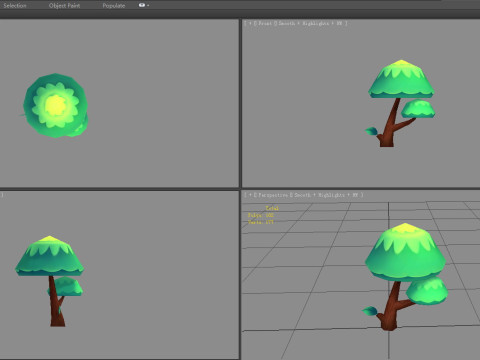Select the small leaf in the Perspective viewport
The height and width of the screenshot is (360, 480).
pyautogui.click(x=370, y=311)
